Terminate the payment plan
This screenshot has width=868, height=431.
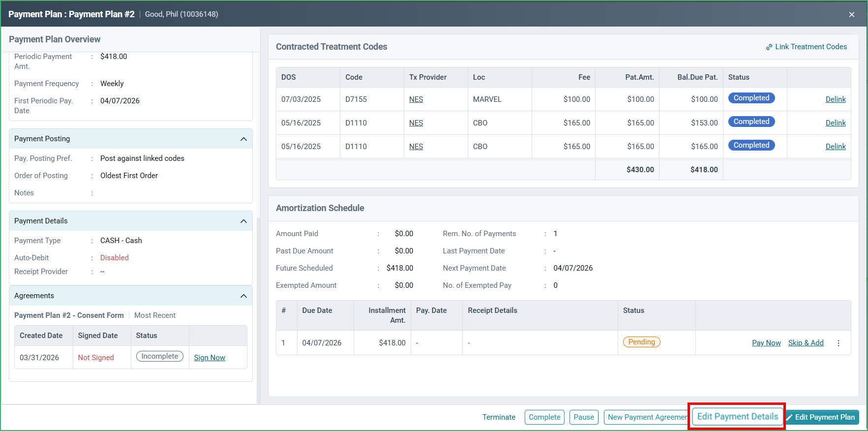499,417
